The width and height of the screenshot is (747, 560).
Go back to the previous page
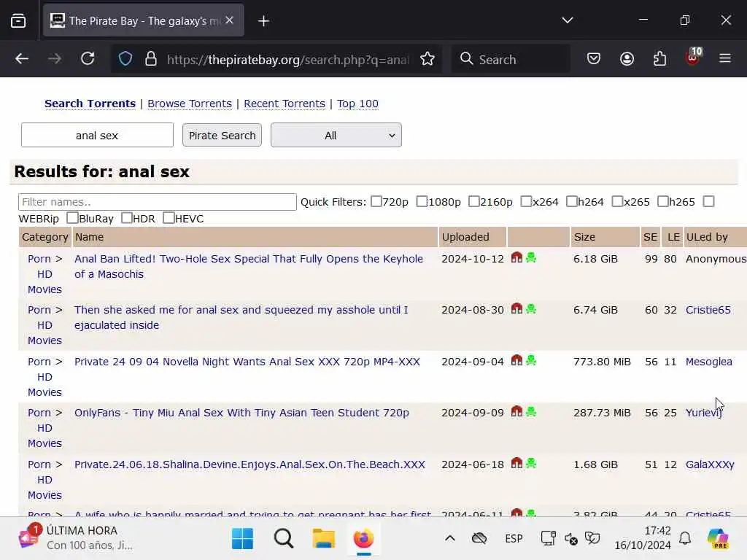click(x=22, y=59)
